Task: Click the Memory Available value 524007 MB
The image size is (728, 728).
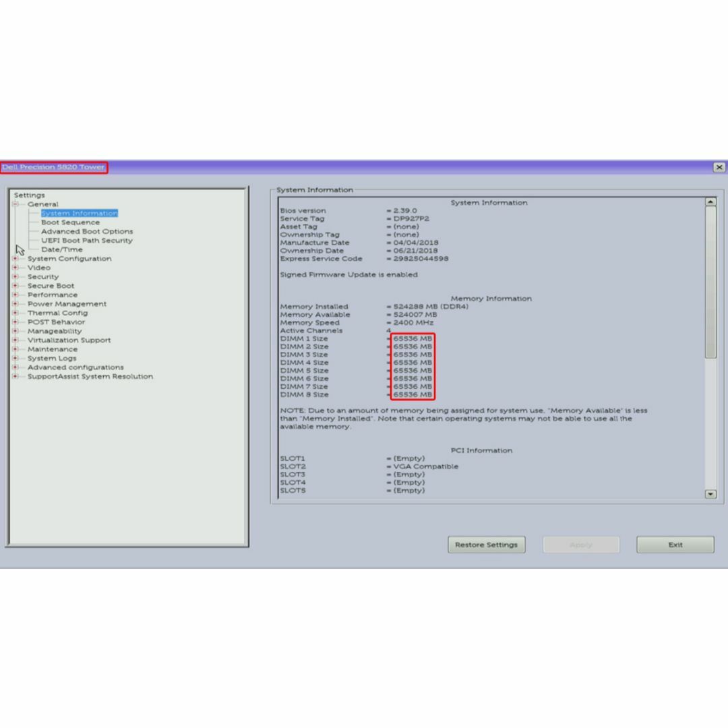Action: [415, 315]
